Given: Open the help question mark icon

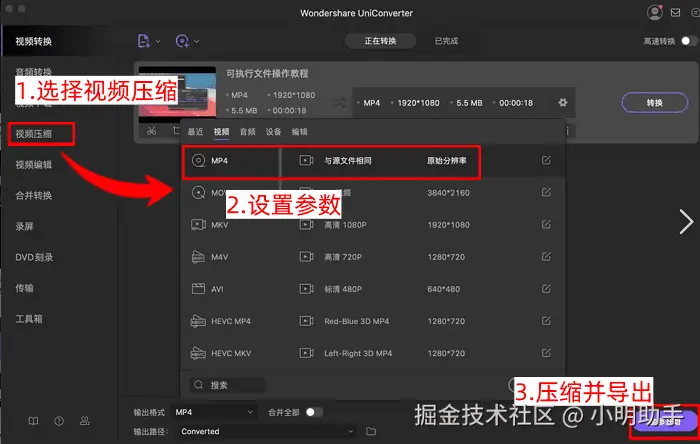Looking at the screenshot, I should point(59,421).
